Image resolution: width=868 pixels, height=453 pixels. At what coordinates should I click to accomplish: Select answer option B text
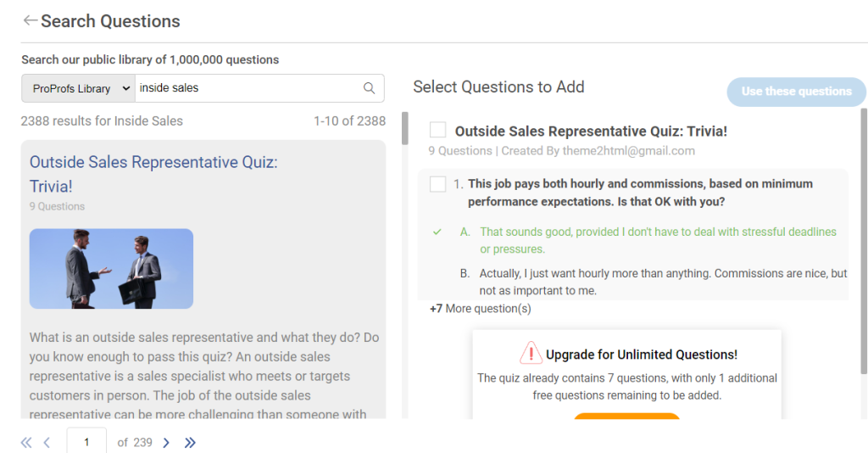coord(663,282)
